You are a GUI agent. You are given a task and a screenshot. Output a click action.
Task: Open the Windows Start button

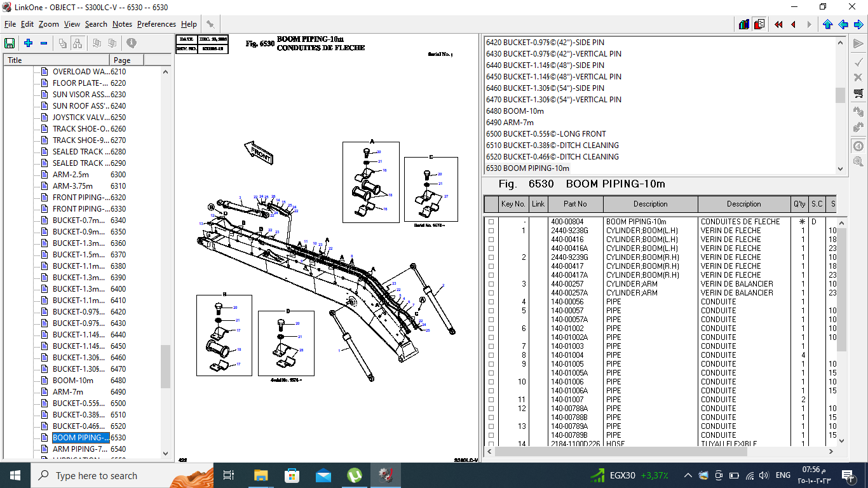pos(15,475)
